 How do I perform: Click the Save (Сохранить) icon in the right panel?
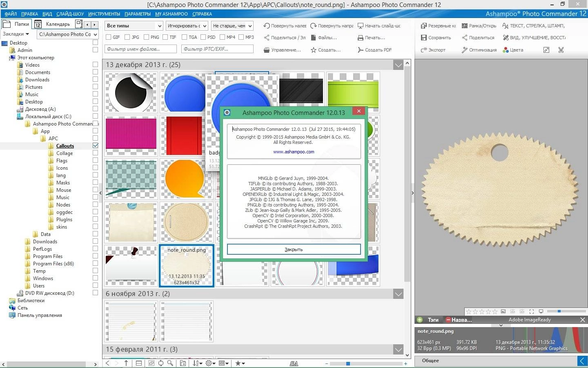click(424, 38)
